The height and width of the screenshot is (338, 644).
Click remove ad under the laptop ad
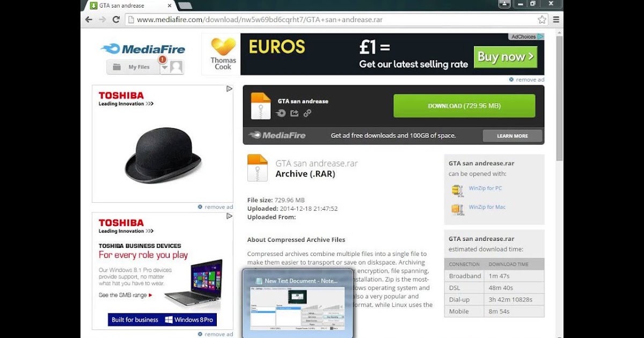(x=215, y=334)
